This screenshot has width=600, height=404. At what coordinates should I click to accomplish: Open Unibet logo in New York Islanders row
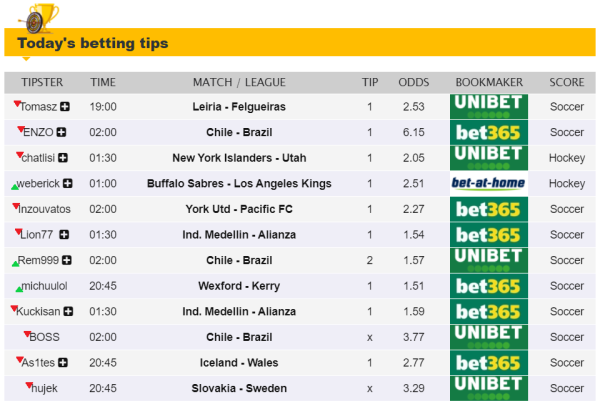point(488,157)
